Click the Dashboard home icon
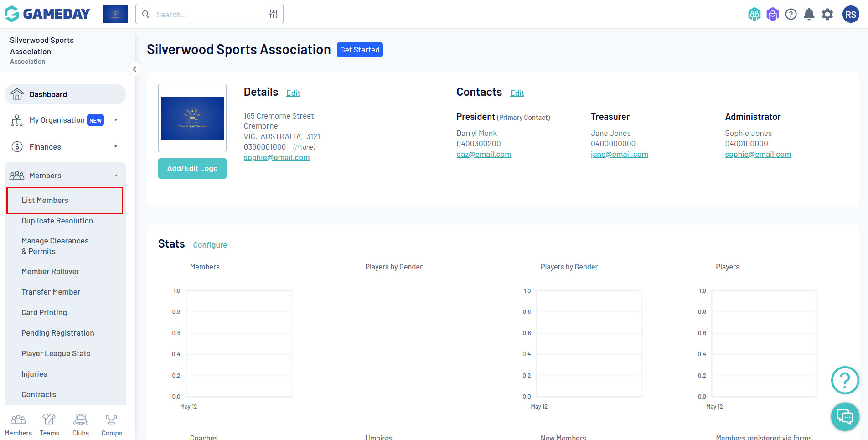 click(17, 94)
